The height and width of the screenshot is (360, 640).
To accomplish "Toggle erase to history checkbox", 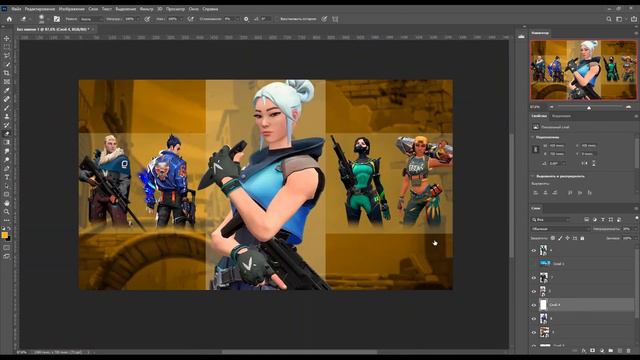I will 278,19.
